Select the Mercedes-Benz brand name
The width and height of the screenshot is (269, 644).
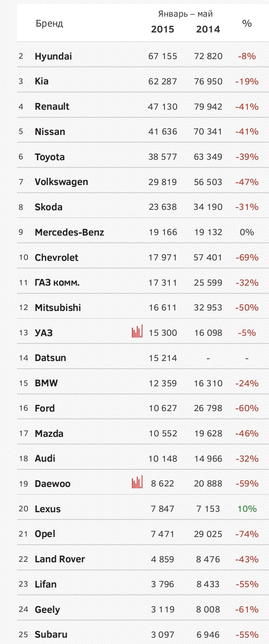(69, 232)
